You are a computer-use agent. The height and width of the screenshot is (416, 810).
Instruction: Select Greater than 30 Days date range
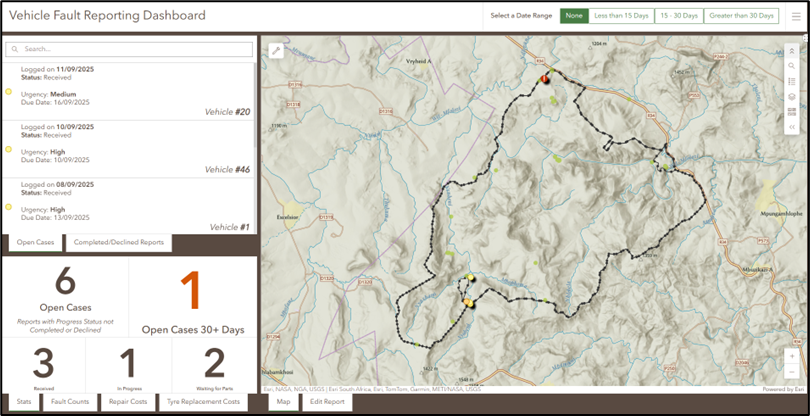[x=741, y=16]
